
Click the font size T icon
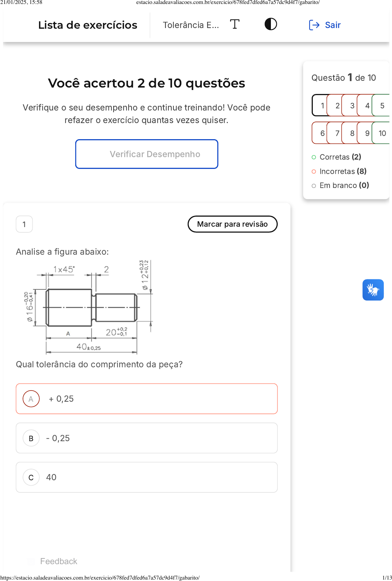click(235, 24)
